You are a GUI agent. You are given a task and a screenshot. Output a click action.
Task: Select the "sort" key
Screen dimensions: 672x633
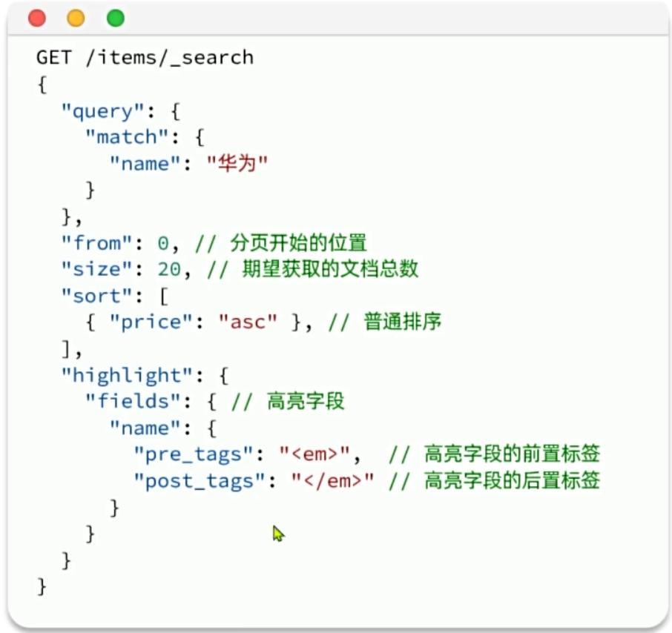tap(97, 296)
